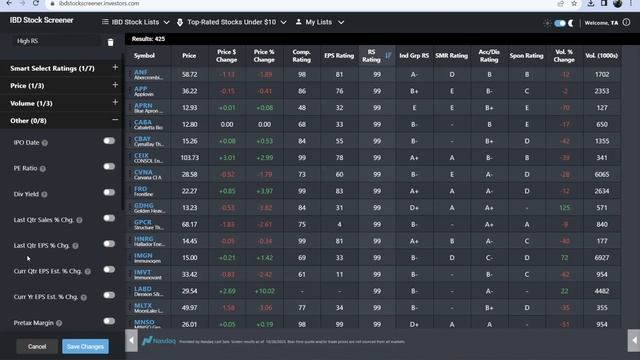Open the HNRG Hallador stock link
Screen dimensions: 640x360
[x=144, y=239]
